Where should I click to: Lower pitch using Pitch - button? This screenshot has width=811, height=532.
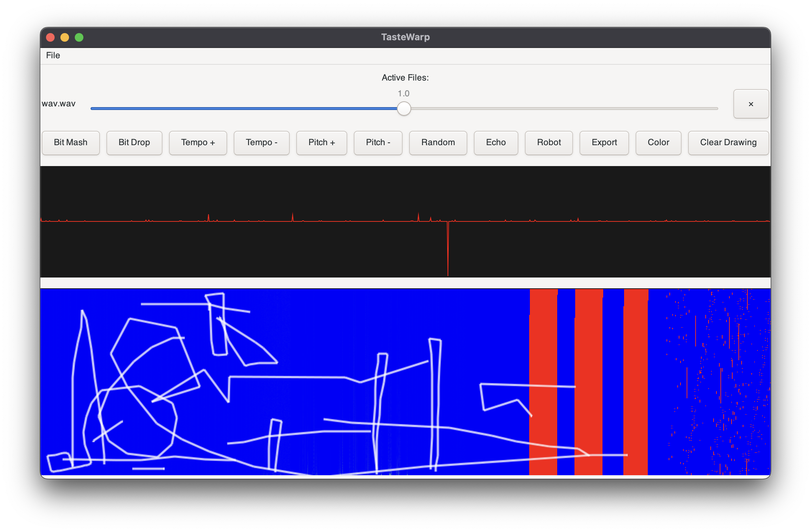[378, 143]
